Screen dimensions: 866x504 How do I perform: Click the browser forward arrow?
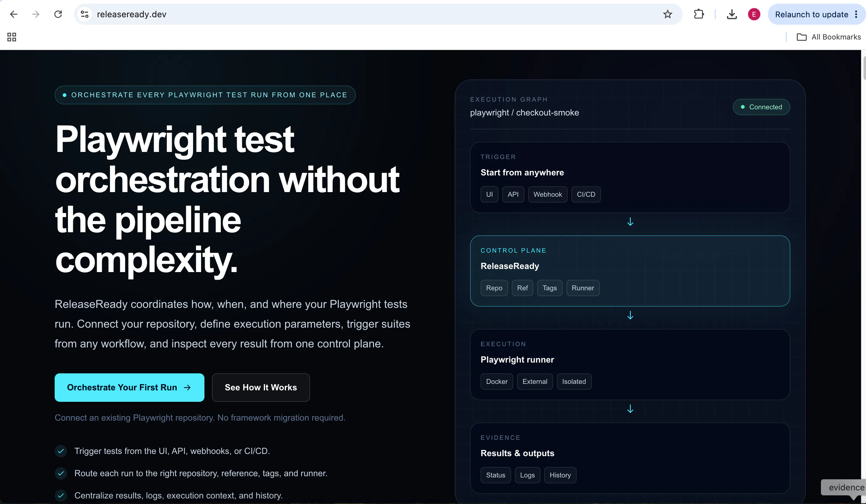tap(36, 14)
